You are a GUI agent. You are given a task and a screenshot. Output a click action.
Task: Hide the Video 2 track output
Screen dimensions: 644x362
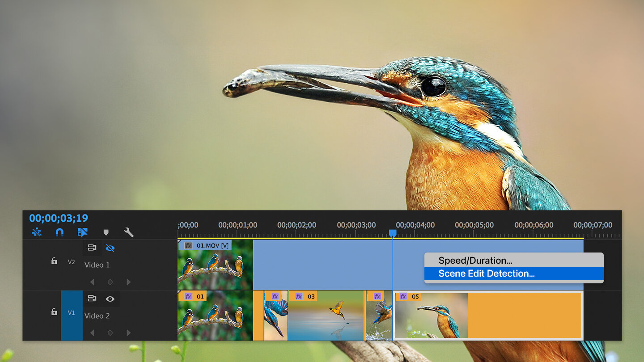pyautogui.click(x=110, y=299)
